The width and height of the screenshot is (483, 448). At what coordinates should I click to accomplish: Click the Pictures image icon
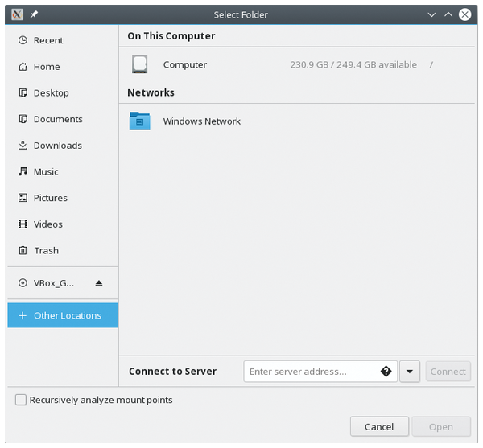(x=23, y=198)
